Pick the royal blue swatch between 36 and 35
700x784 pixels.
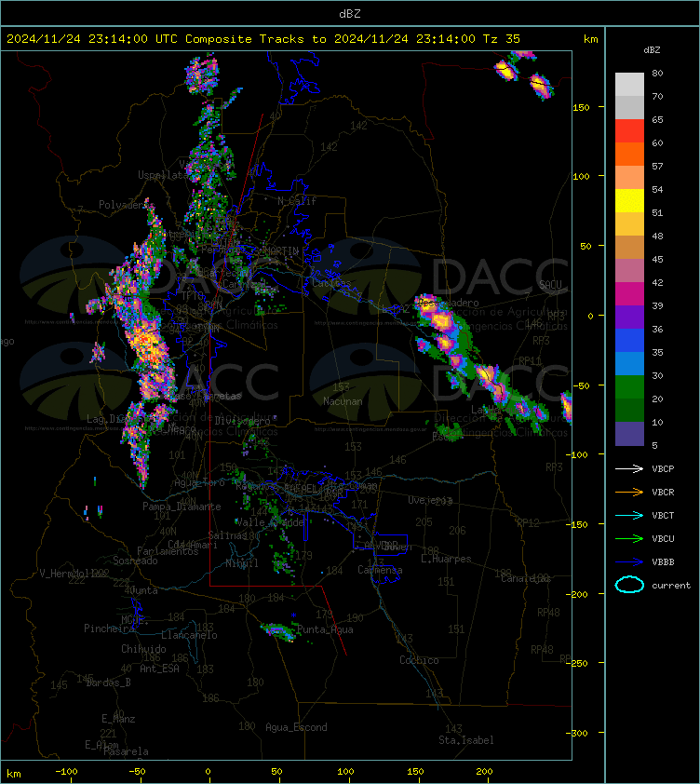629,340
